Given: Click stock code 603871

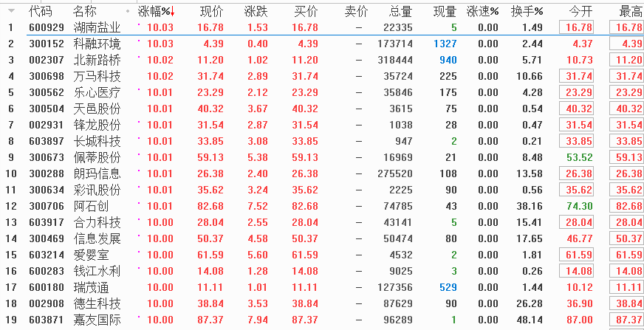Looking at the screenshot, I should (47, 320).
